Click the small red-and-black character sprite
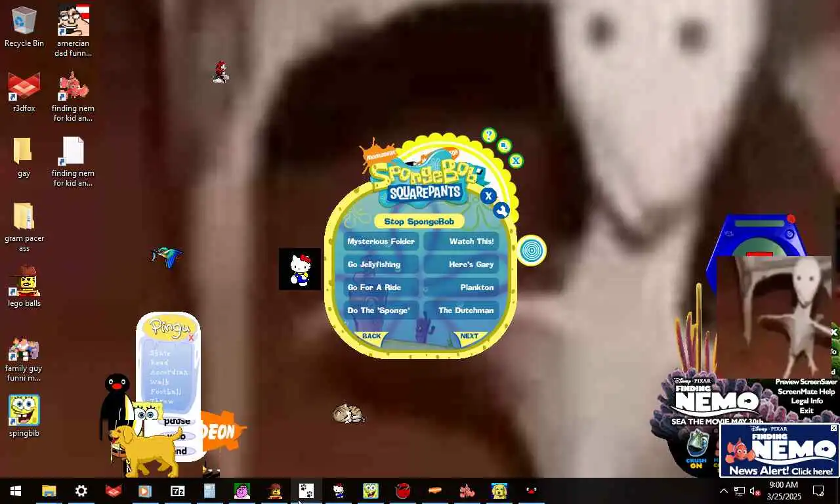Image resolution: width=840 pixels, height=504 pixels. click(x=221, y=72)
